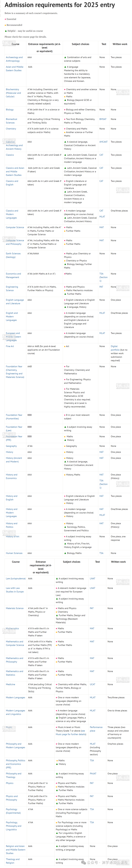132x868 pixels.
Task: Open the Foundation Year (Humanities) link
Action: coord(14,416)
